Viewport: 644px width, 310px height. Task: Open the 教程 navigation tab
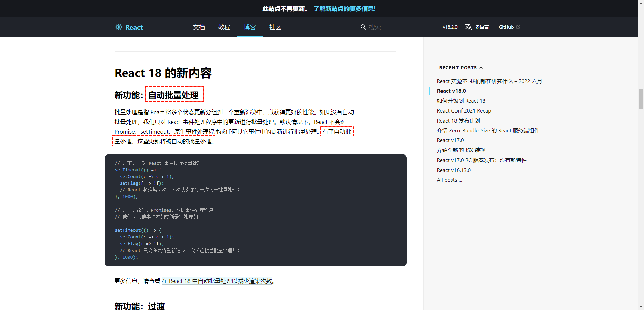[224, 27]
